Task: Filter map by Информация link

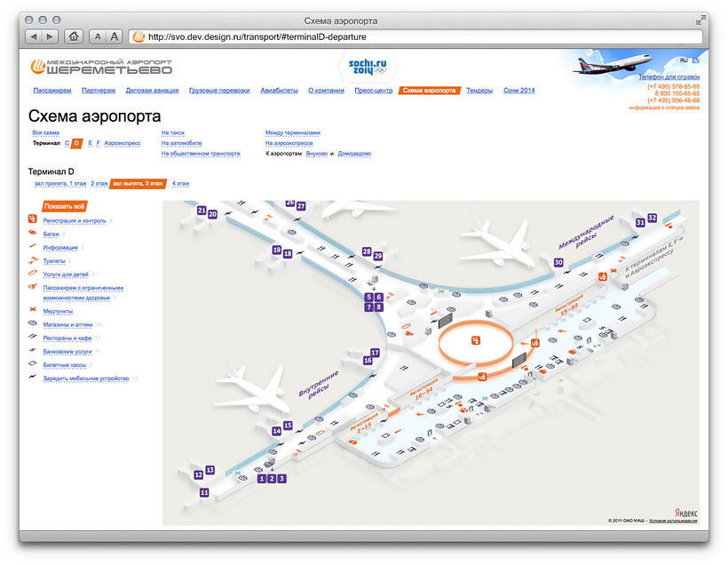Action: coord(60,248)
